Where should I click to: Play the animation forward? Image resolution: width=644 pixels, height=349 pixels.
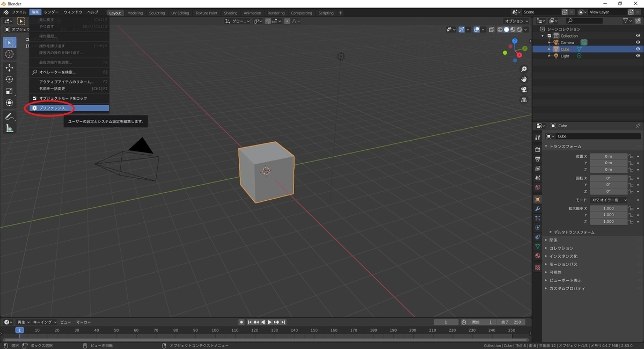click(269, 322)
